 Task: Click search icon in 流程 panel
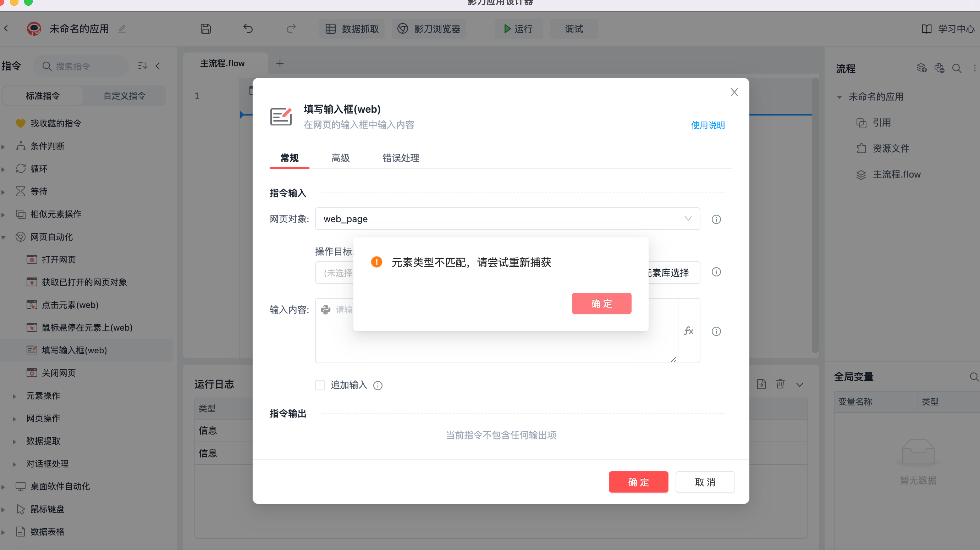pos(957,68)
